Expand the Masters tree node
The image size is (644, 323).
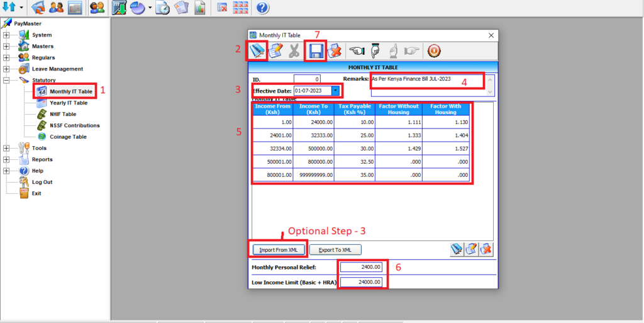tap(6, 47)
